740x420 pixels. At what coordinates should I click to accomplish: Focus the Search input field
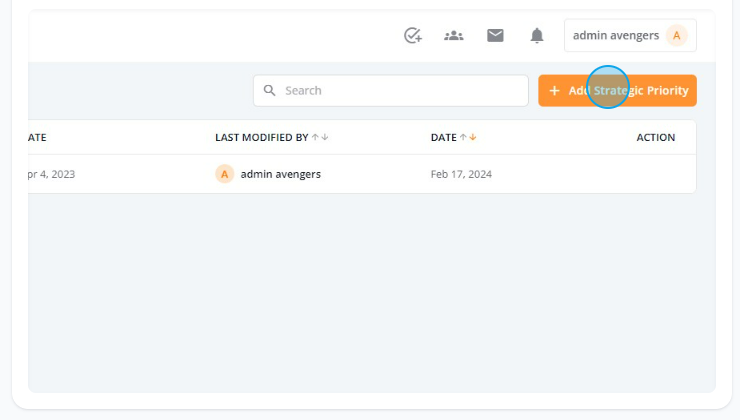(x=391, y=91)
